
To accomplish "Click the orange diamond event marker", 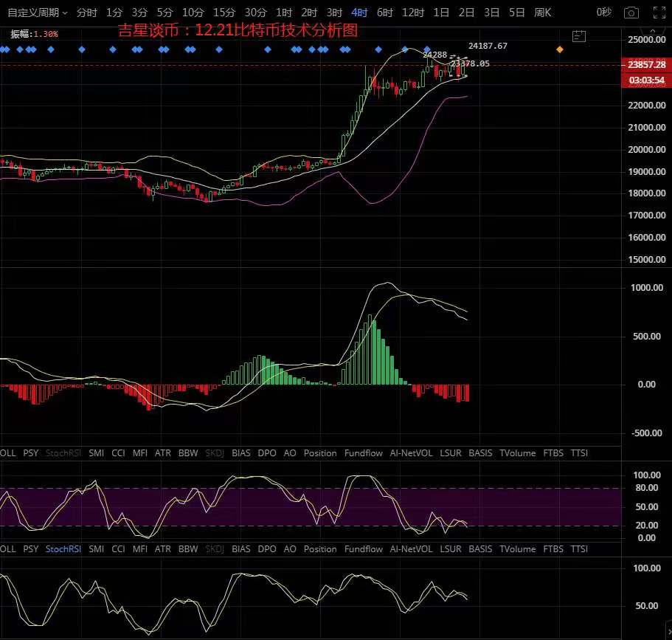I will point(560,49).
